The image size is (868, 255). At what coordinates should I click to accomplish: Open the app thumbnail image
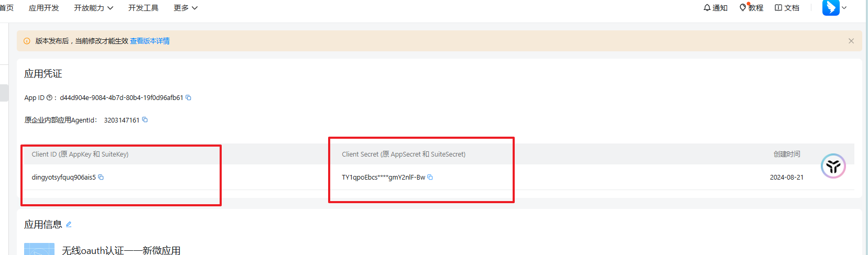coord(39,249)
